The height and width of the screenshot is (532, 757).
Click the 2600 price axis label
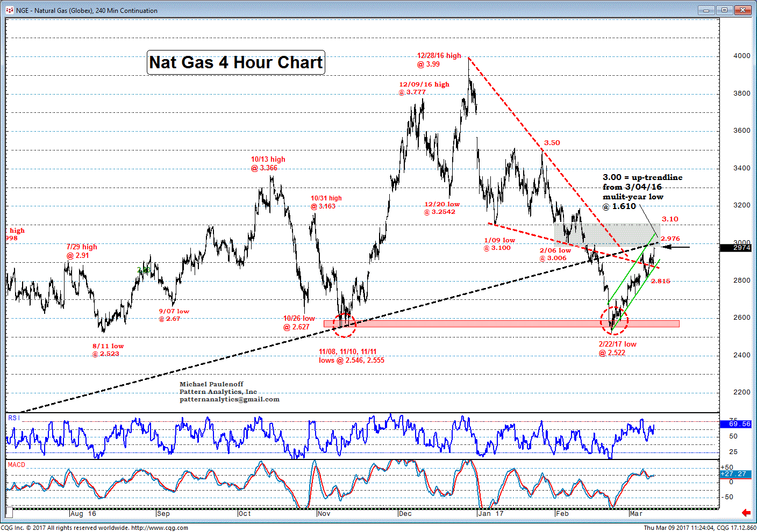(741, 318)
